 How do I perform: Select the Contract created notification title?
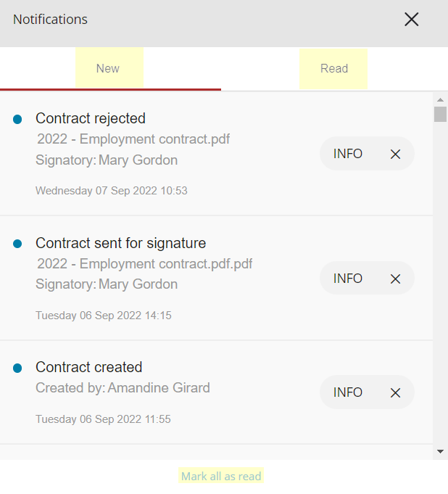tap(89, 367)
